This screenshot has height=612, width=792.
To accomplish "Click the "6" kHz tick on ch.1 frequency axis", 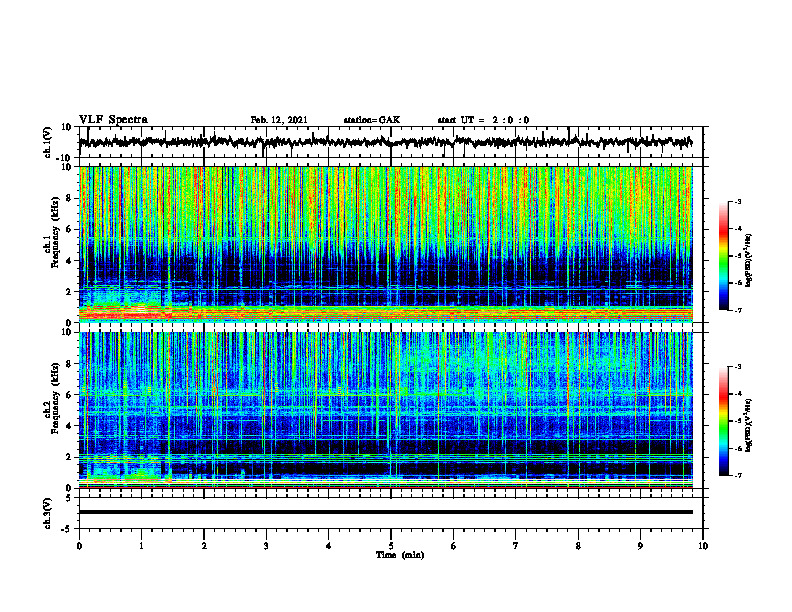I will [69, 229].
